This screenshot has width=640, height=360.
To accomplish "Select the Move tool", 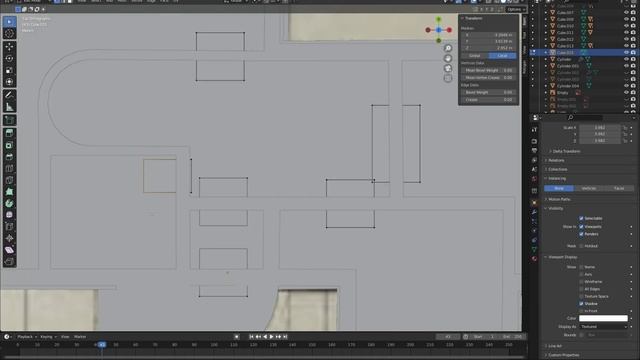I will point(9,47).
